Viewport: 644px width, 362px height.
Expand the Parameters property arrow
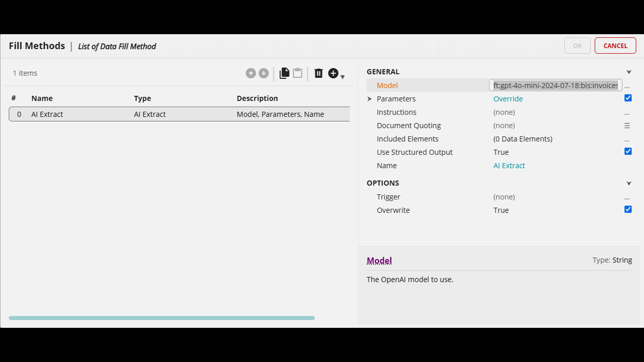point(370,99)
